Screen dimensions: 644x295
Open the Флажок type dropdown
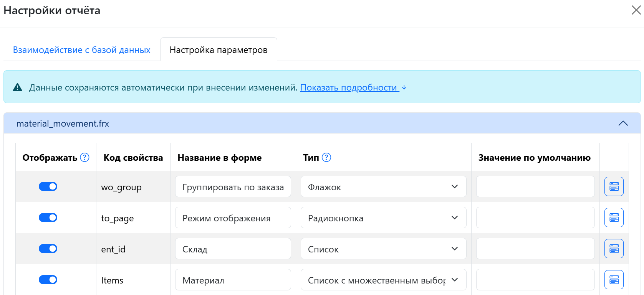click(x=383, y=187)
